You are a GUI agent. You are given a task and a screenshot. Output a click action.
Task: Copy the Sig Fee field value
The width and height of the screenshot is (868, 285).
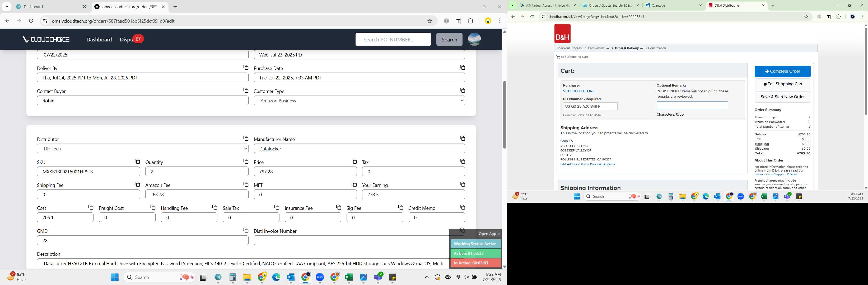400,207
